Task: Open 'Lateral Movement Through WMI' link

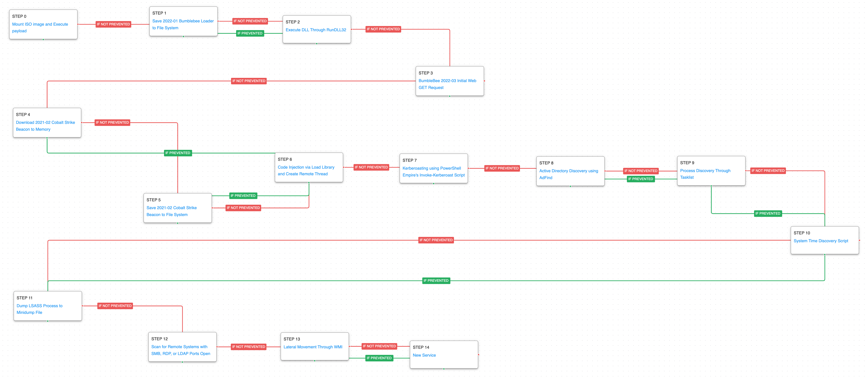Action: tap(312, 347)
